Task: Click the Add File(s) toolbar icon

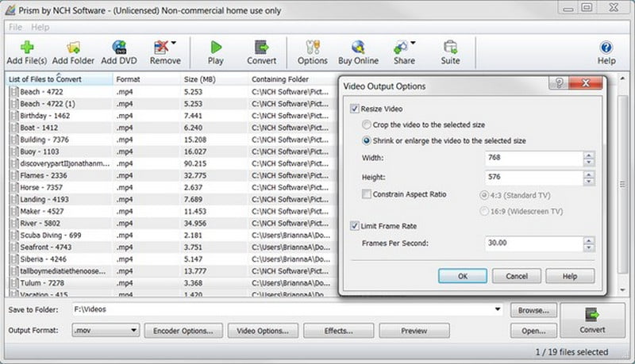Action: [27, 48]
